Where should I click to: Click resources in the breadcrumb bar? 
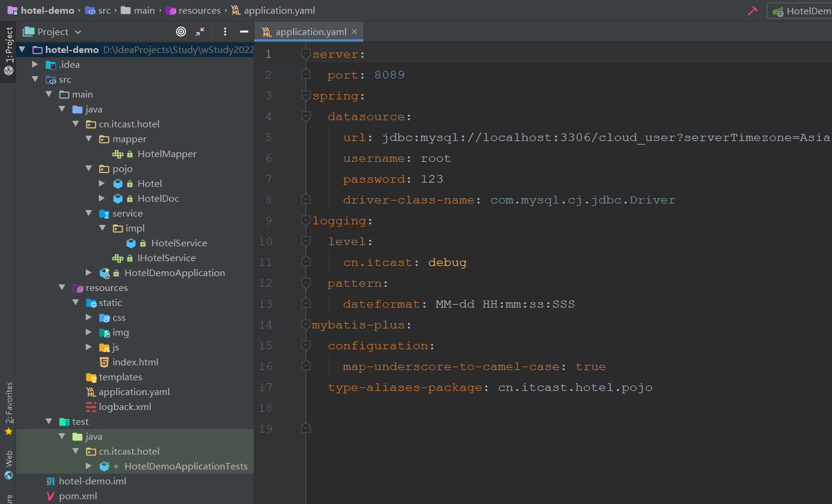point(192,11)
